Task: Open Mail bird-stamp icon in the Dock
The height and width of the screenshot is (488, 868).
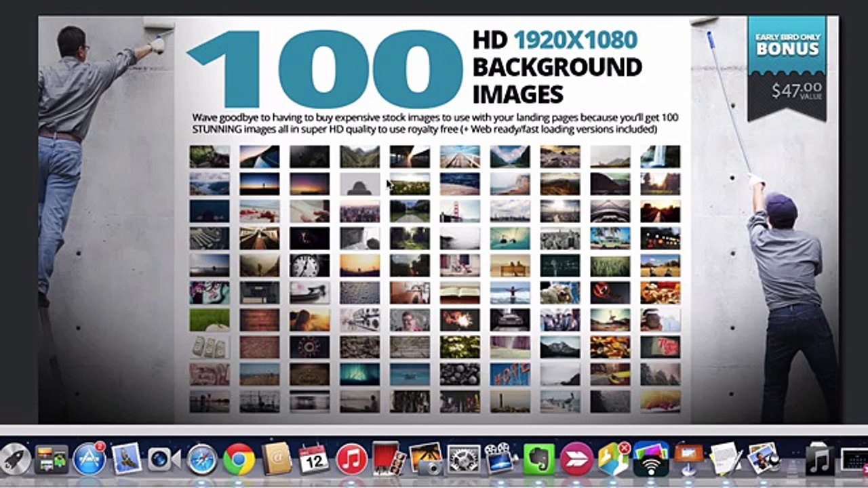Action: [x=125, y=459]
